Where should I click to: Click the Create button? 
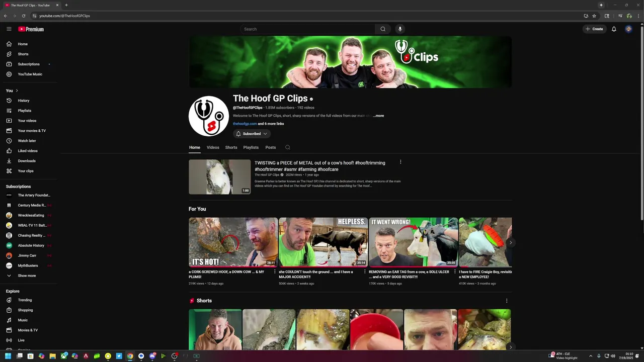point(594,29)
